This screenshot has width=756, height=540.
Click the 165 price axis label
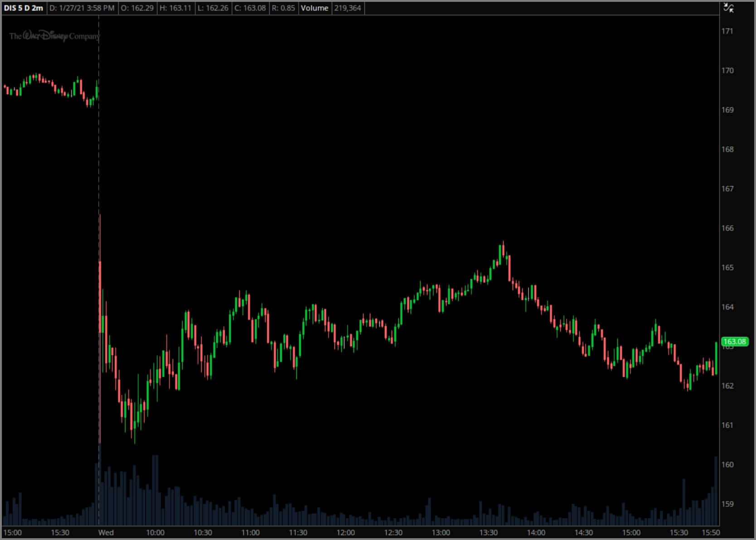pos(727,268)
